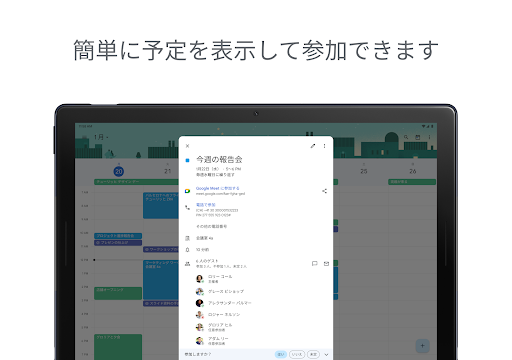Expand RSVP options chevron
This screenshot has width=512, height=360.
(x=326, y=354)
